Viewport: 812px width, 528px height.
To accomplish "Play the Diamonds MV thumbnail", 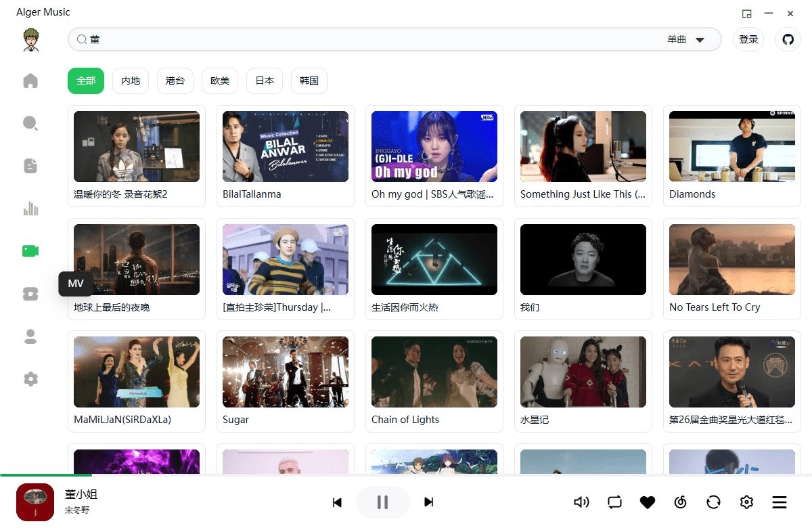I will click(731, 146).
